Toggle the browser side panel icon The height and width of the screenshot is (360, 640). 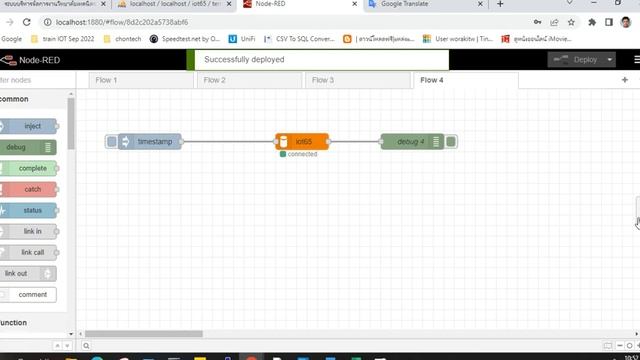[609, 22]
